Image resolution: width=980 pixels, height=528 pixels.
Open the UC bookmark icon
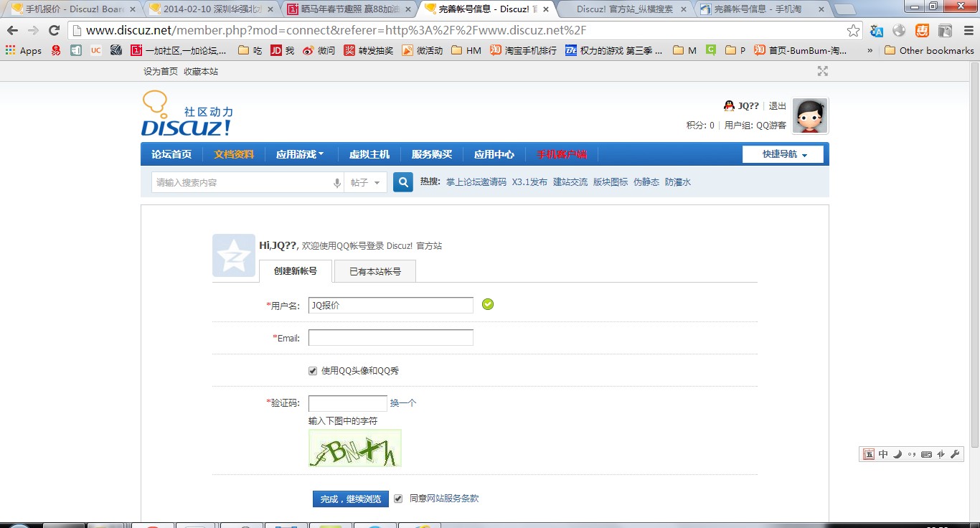click(x=95, y=50)
